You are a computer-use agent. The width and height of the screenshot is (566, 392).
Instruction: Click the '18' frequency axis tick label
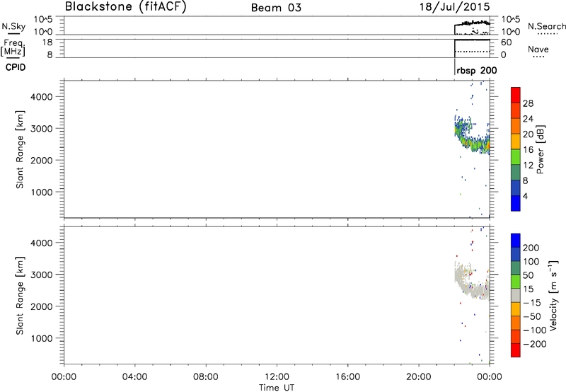(x=47, y=42)
